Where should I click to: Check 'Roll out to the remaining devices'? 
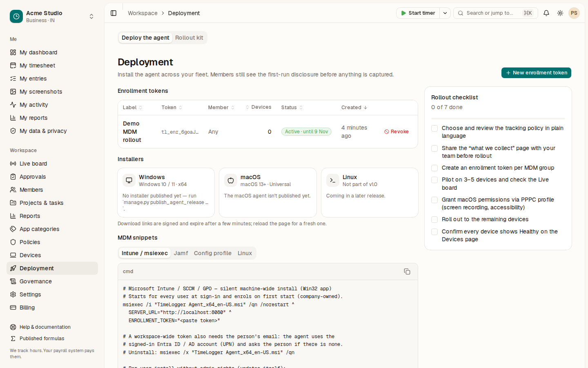click(434, 220)
